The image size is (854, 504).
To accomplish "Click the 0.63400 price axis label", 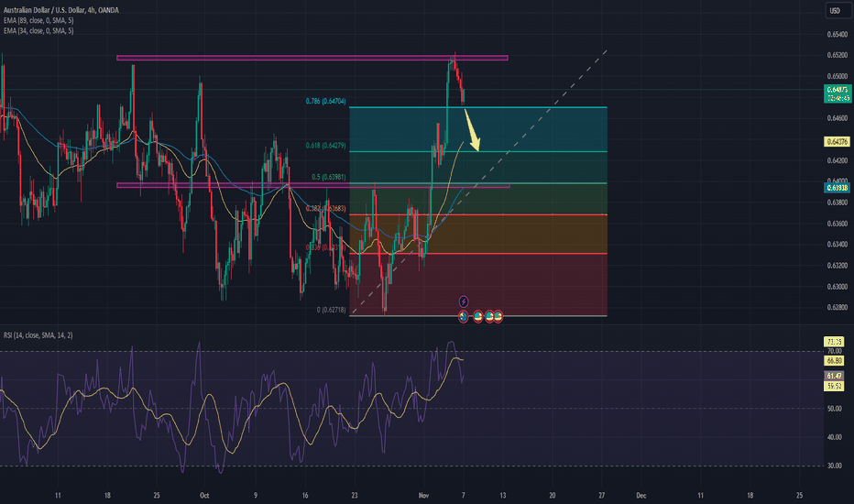I will 838,244.
